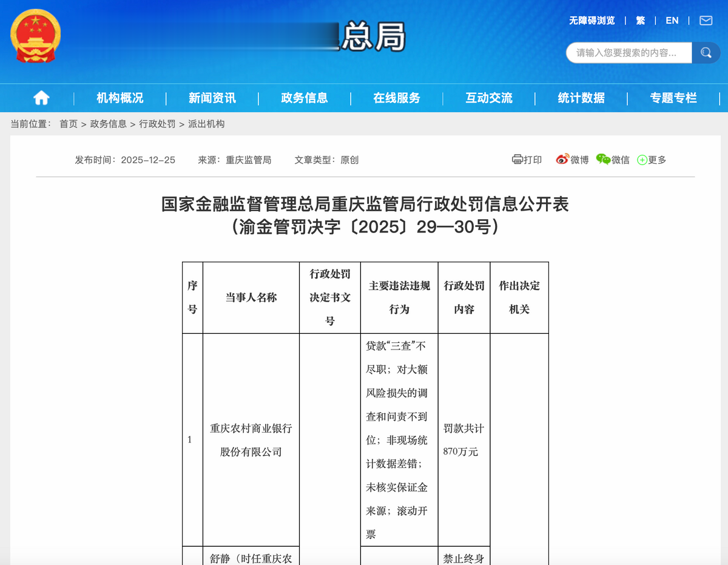Image resolution: width=728 pixels, height=565 pixels.
Task: Click the plus icon next to 更多
Action: (x=642, y=160)
